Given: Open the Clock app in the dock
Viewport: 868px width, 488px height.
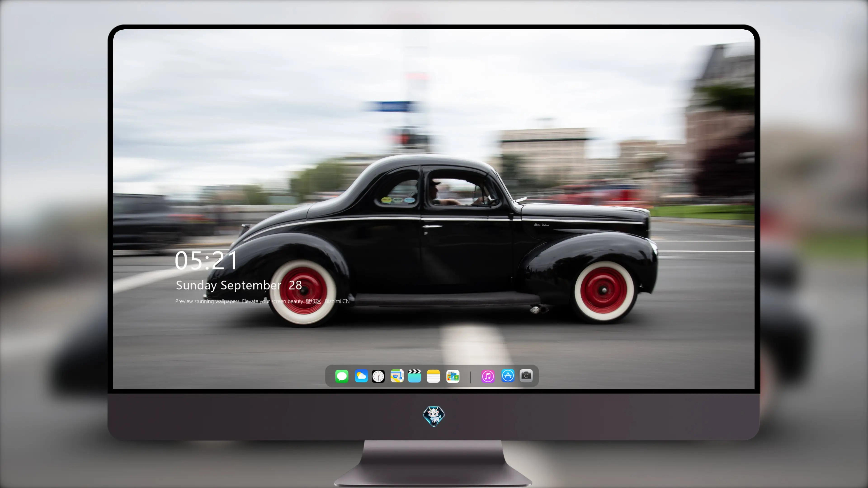Looking at the screenshot, I should pos(378,376).
